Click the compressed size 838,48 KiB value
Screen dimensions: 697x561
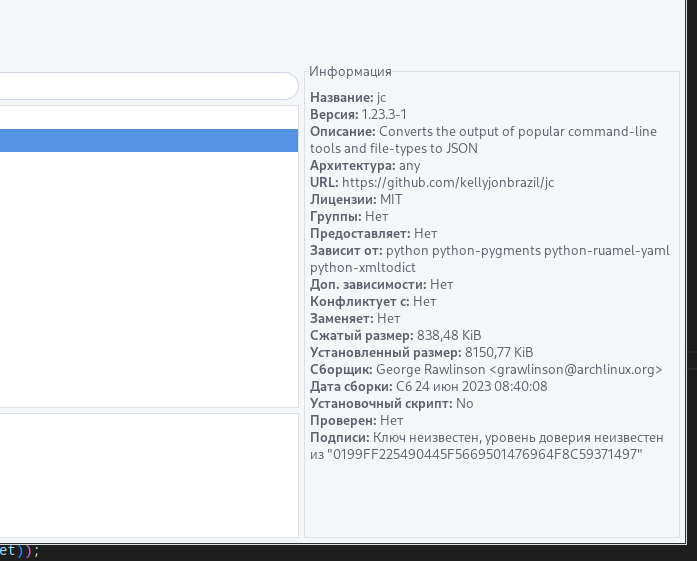(x=449, y=335)
